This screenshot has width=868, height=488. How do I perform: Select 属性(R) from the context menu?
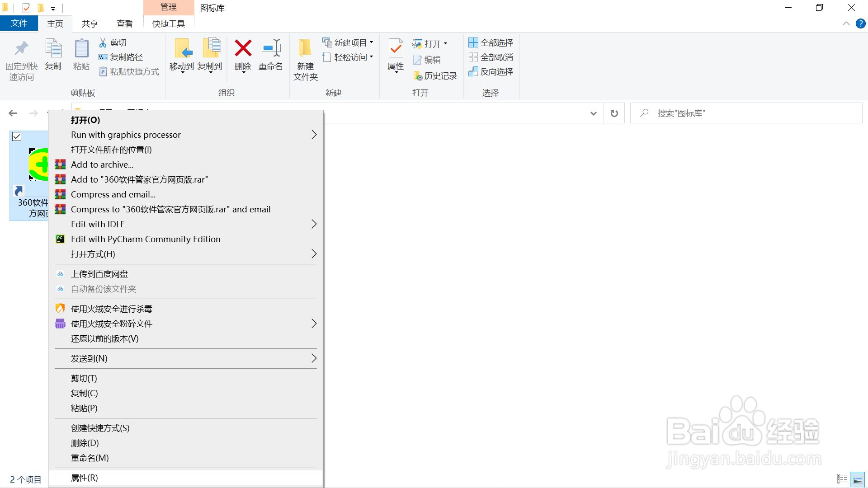pyautogui.click(x=84, y=478)
